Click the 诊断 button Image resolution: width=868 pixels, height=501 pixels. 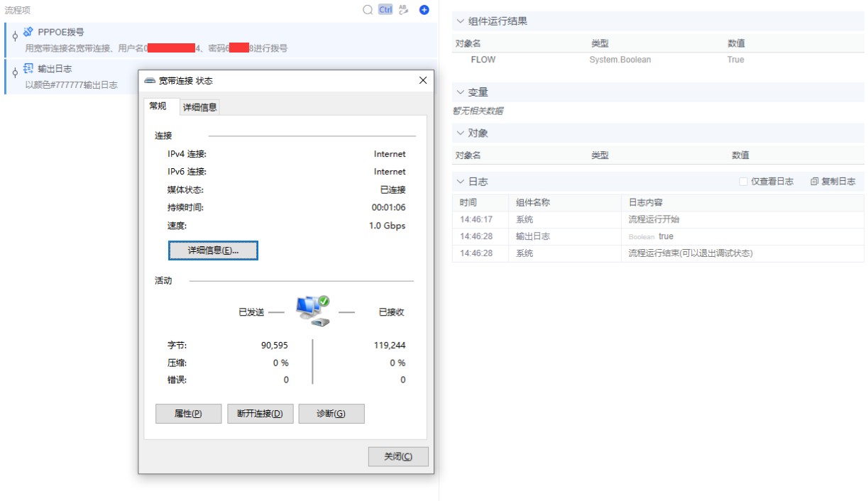331,413
